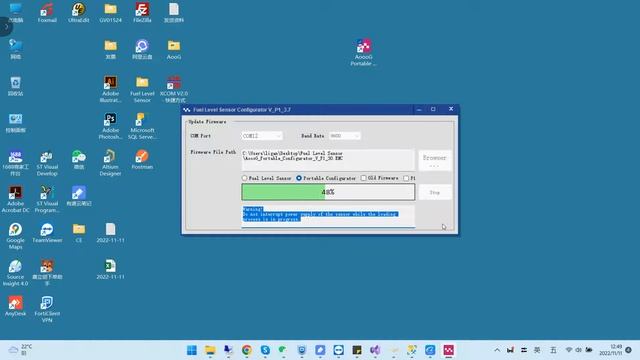The height and width of the screenshot is (360, 640).
Task: Open the CE folder on the desktop
Action: click(x=79, y=233)
